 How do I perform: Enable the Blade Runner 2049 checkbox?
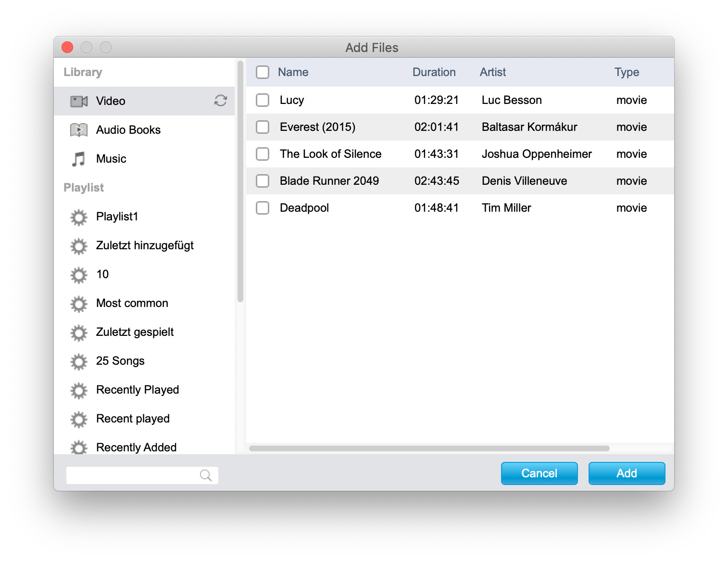coord(263,181)
